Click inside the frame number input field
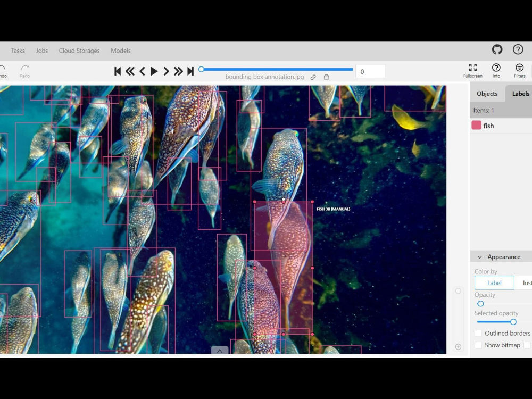 pyautogui.click(x=370, y=71)
